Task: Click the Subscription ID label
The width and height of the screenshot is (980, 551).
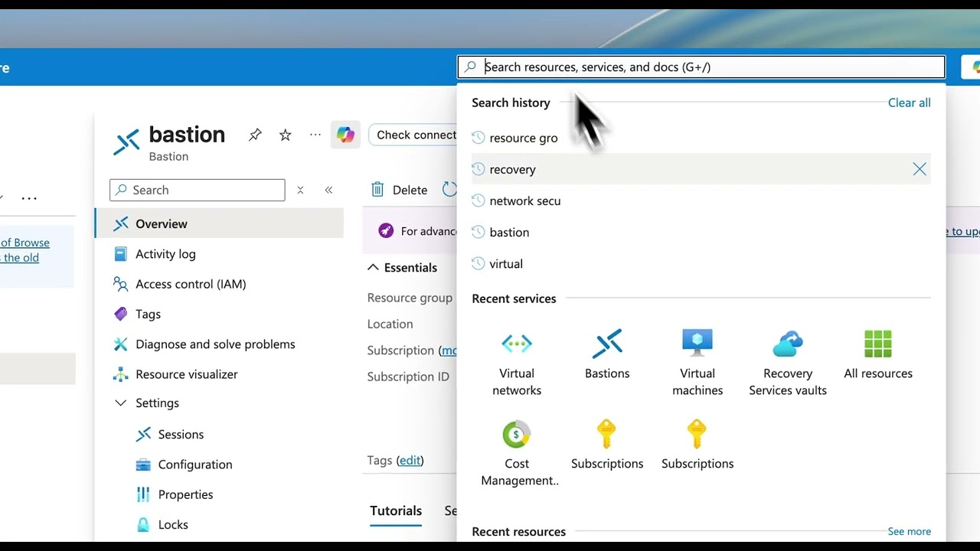Action: tap(408, 377)
